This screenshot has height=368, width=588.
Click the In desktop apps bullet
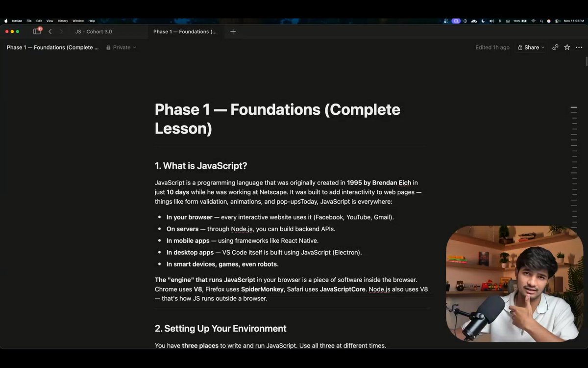tap(264, 252)
